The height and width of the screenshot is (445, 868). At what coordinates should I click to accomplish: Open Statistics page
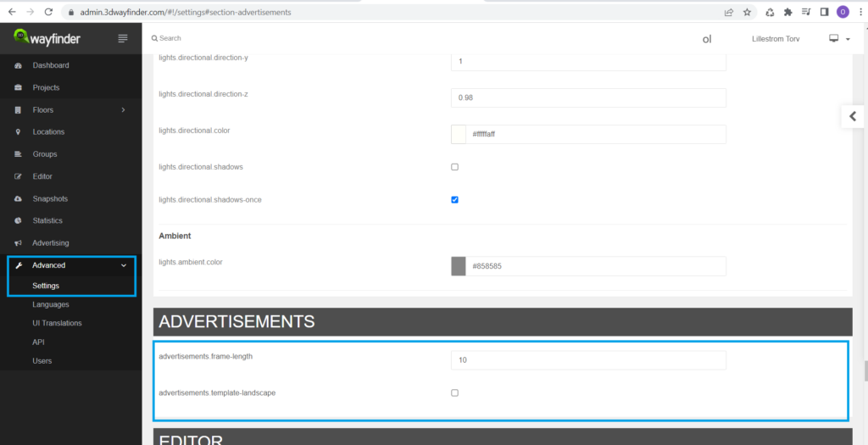coord(47,220)
